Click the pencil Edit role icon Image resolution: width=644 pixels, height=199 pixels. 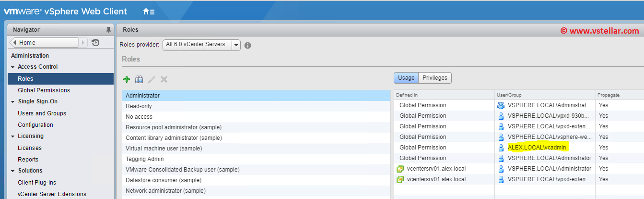pos(152,79)
